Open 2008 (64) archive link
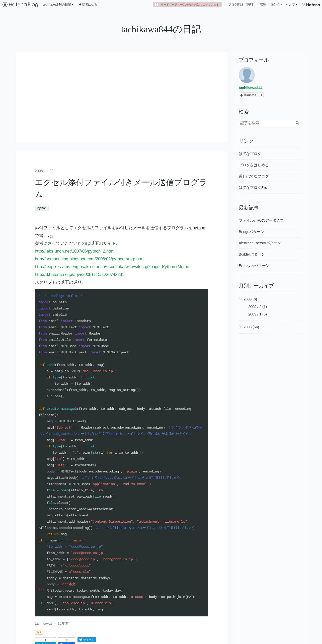The image size is (322, 644). [x=251, y=327]
